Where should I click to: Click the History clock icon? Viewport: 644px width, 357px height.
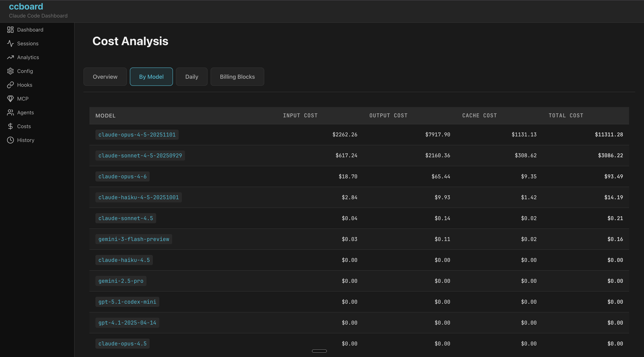pyautogui.click(x=10, y=140)
